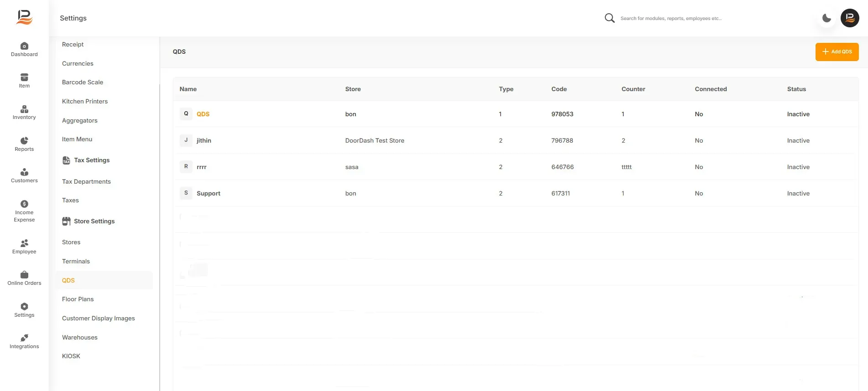Open the Online Orders bag icon
Image resolution: width=868 pixels, height=391 pixels.
24,275
